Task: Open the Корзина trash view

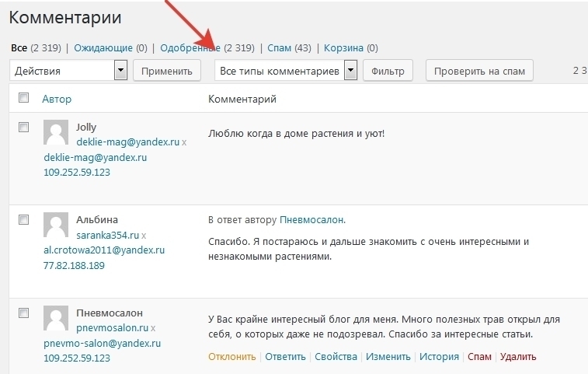Action: click(343, 47)
